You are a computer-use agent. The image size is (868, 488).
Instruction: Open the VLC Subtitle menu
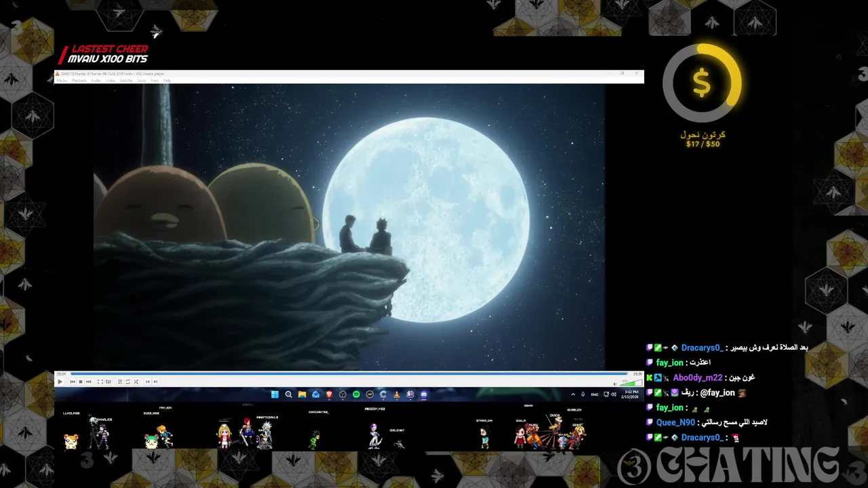[x=126, y=81]
